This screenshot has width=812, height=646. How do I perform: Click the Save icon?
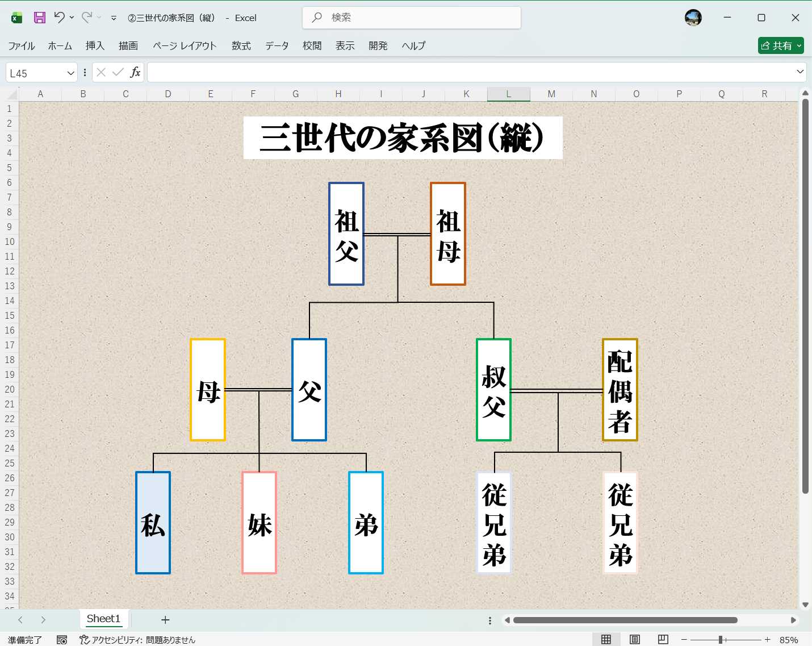39,18
